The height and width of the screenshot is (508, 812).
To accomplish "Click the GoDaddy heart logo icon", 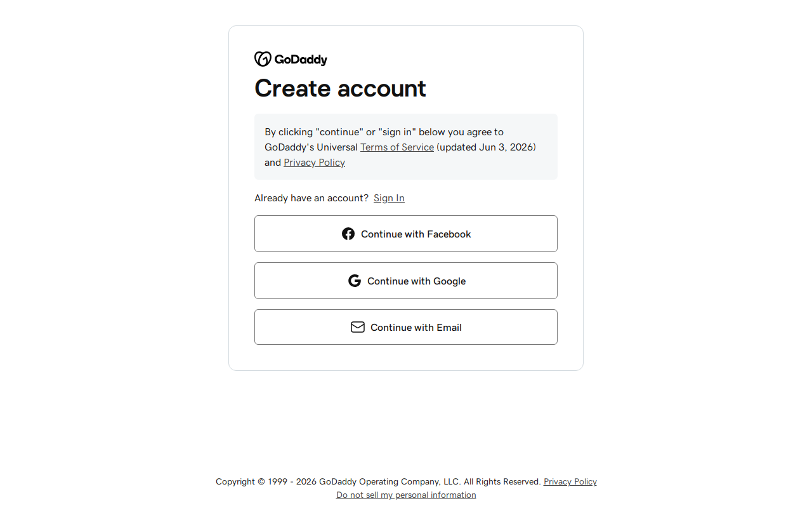I will (263, 59).
